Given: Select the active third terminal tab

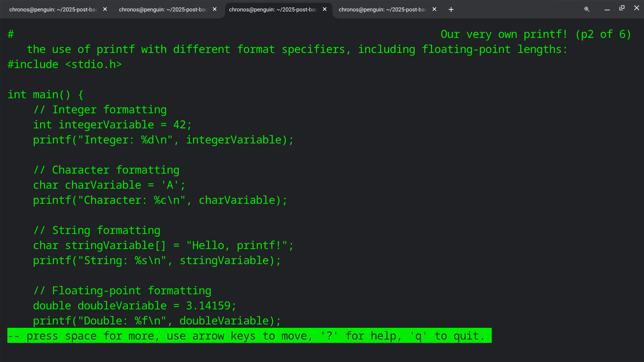Looking at the screenshot, I should pyautogui.click(x=272, y=9).
